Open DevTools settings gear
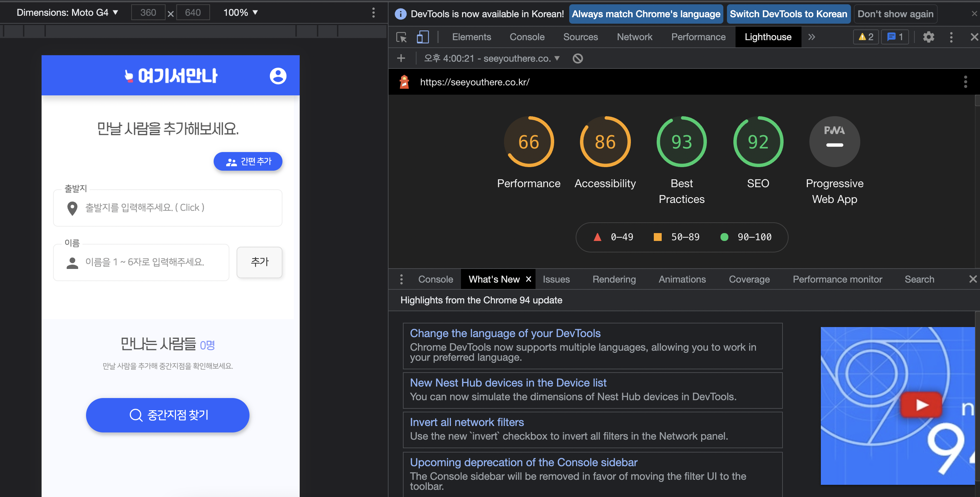This screenshot has height=497, width=980. 928,37
